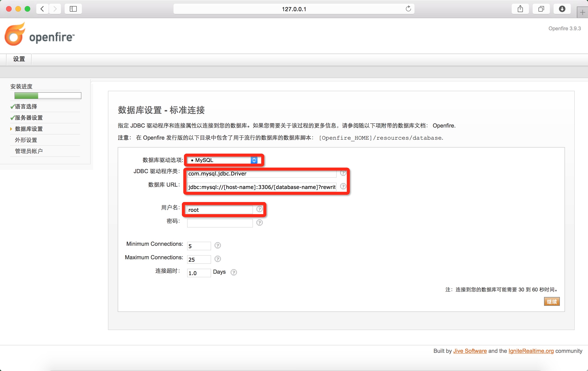Click the 安装进度 progress bar
The image size is (588, 371).
[48, 96]
